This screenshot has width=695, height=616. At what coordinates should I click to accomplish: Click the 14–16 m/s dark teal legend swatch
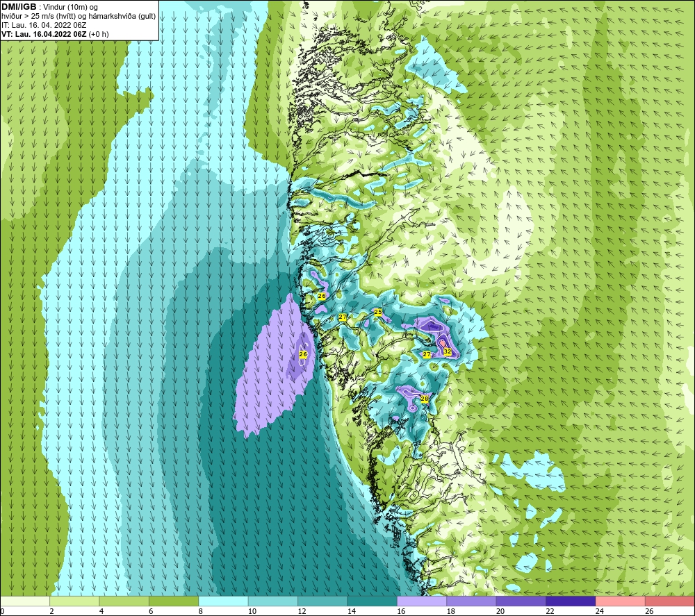point(373,601)
